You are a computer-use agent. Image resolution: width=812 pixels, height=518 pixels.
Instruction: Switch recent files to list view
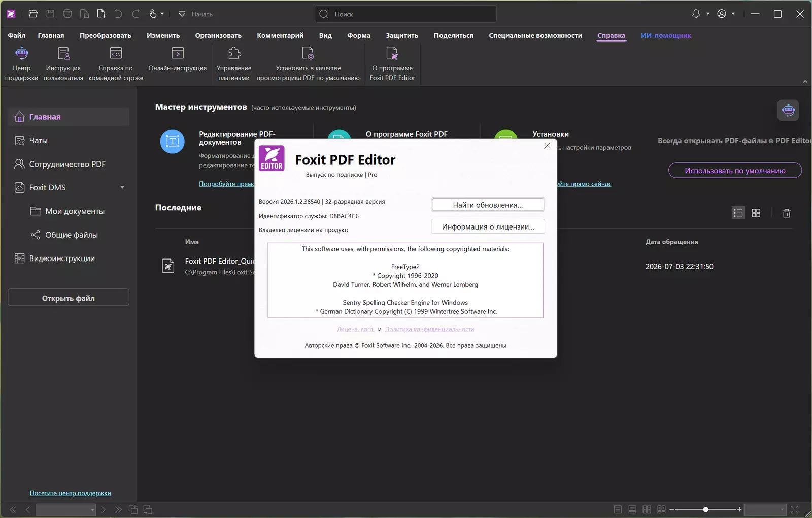[x=738, y=213]
